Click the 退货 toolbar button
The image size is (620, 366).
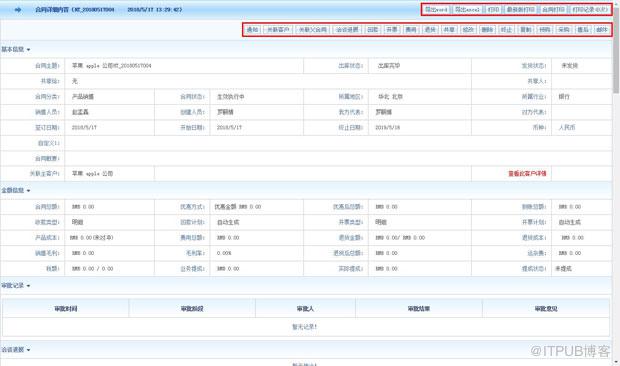pyautogui.click(x=430, y=30)
